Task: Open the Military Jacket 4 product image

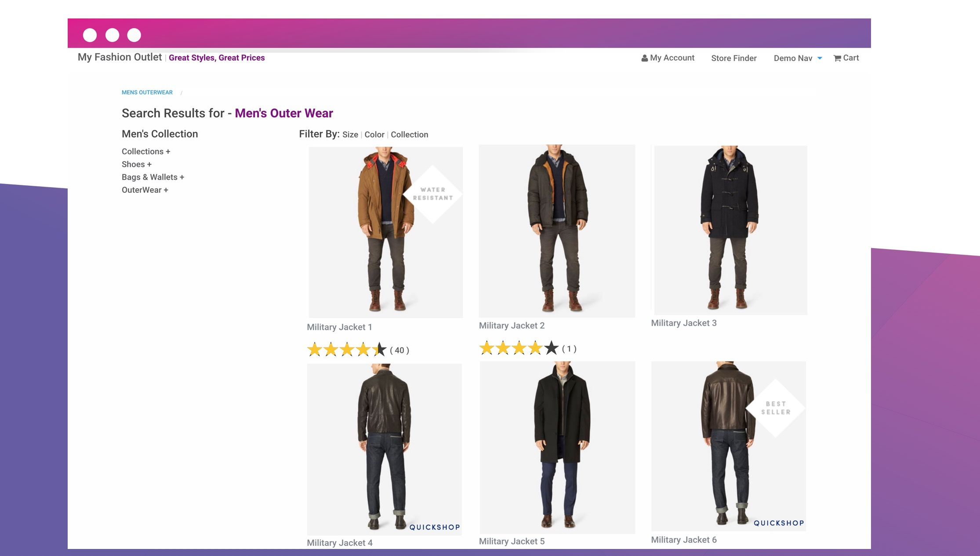Action: click(x=384, y=449)
